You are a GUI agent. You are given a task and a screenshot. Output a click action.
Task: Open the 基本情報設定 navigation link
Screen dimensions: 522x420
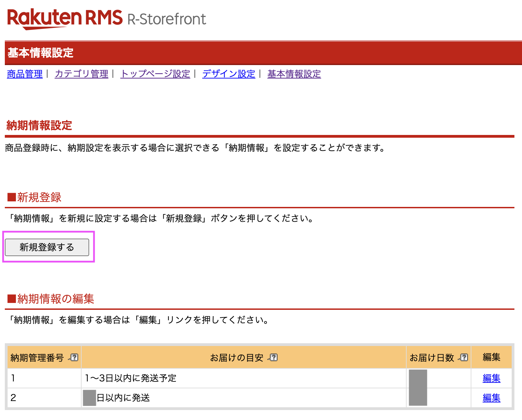[294, 74]
